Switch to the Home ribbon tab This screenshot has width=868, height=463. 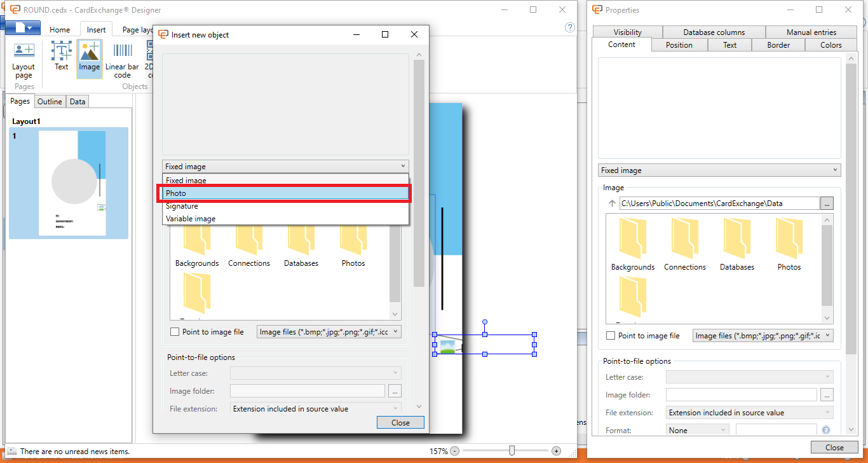[60, 30]
